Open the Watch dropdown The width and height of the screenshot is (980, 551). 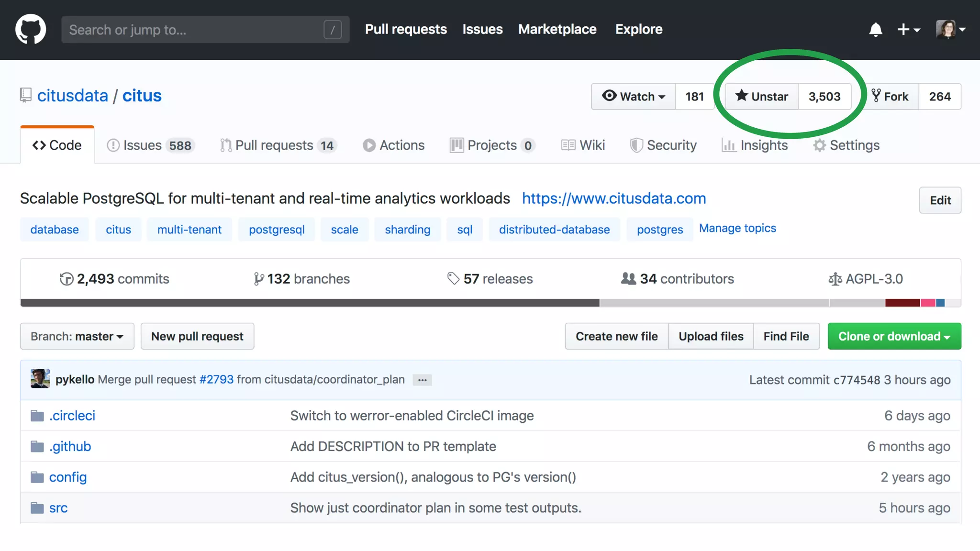[634, 97]
